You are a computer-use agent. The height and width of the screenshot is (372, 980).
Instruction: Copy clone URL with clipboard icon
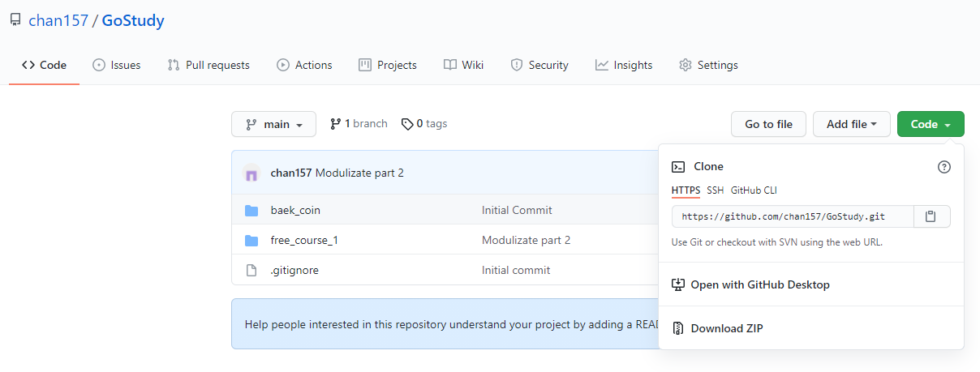(x=931, y=216)
